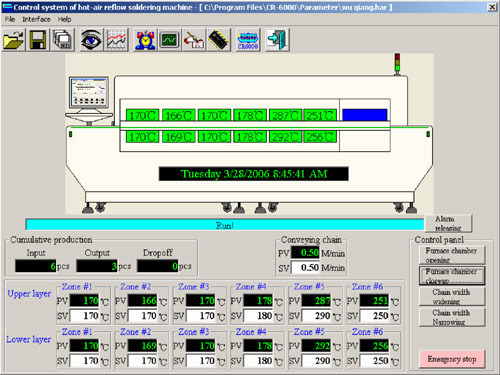Click the Furnace chamber opening button
This screenshot has height=375, width=500.
coord(451,255)
